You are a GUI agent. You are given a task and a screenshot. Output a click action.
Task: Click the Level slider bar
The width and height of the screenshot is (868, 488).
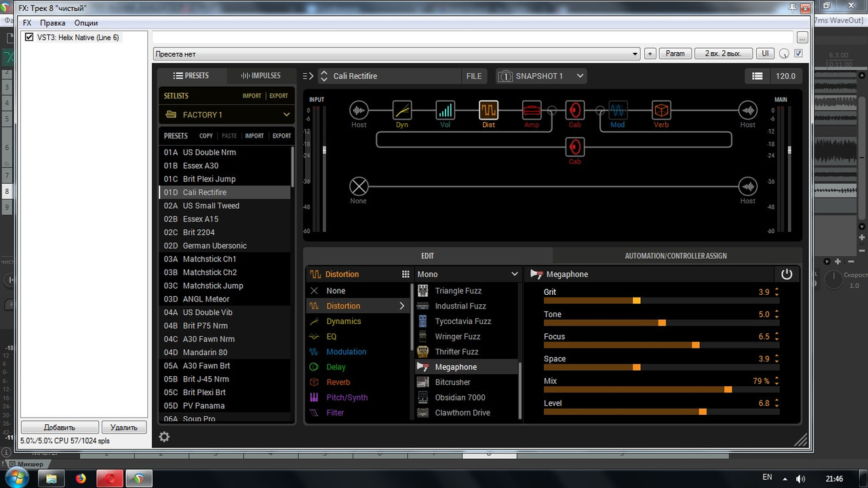coord(661,411)
